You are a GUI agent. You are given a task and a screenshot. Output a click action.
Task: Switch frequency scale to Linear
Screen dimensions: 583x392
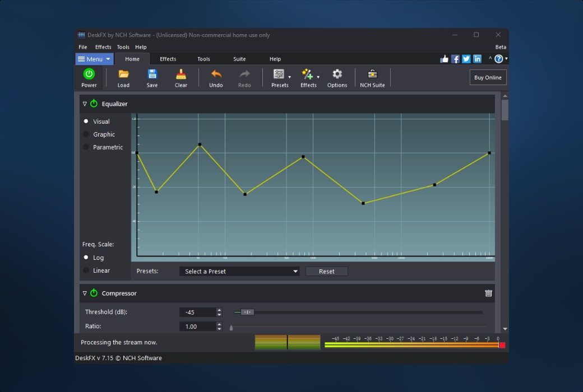click(x=86, y=270)
